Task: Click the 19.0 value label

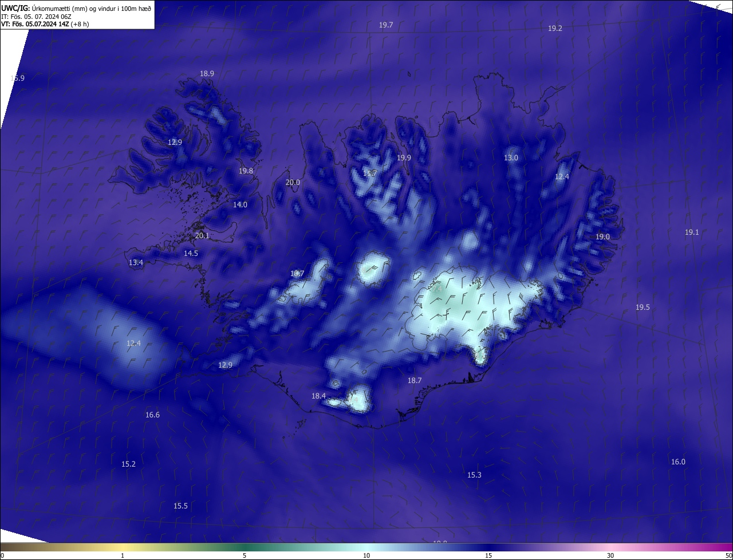Action: (602, 237)
